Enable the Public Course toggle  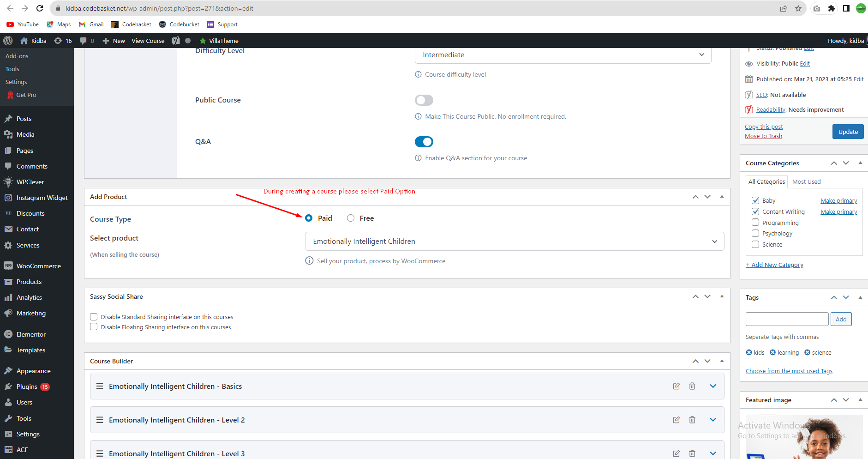(424, 100)
